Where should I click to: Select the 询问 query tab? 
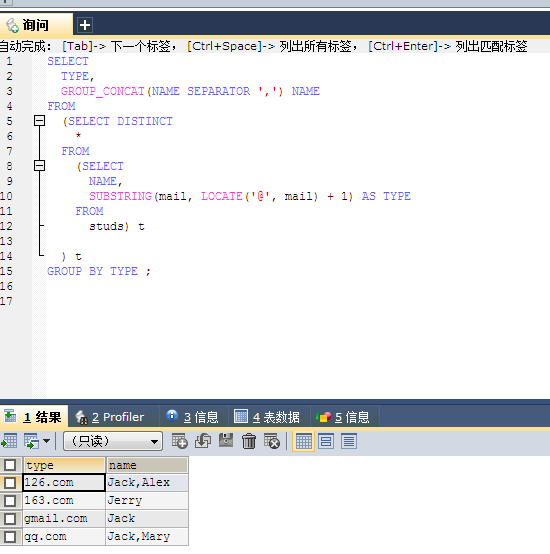coord(36,25)
